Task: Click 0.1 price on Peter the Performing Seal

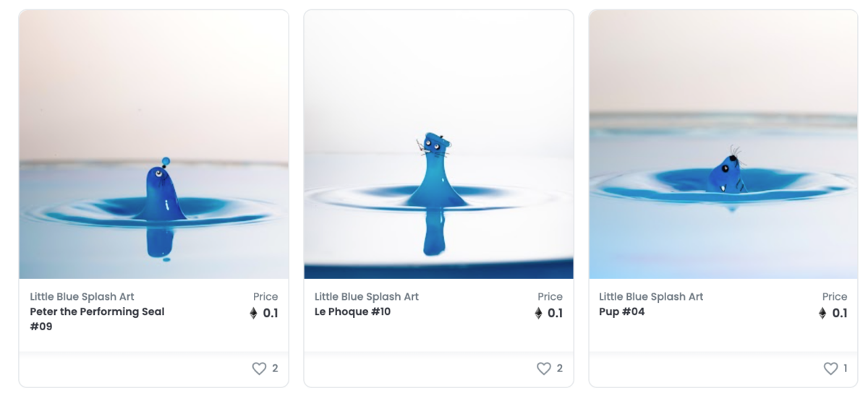Action: click(271, 313)
